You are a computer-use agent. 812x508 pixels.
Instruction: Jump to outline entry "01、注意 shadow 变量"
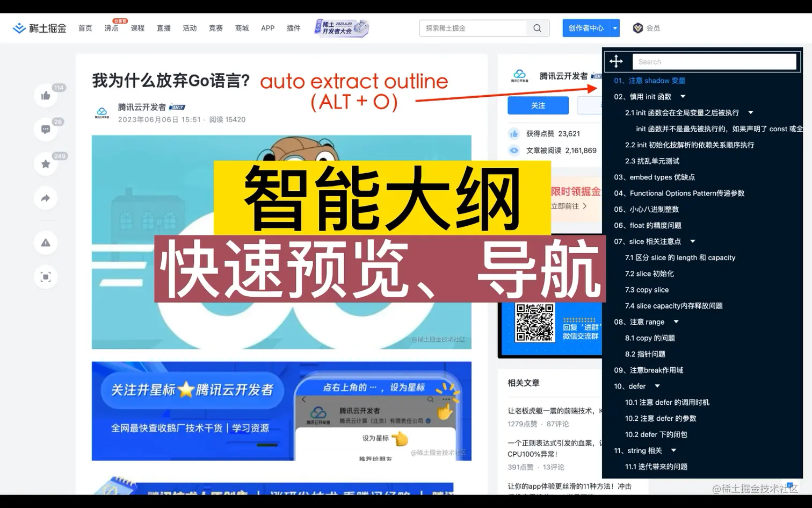click(649, 80)
